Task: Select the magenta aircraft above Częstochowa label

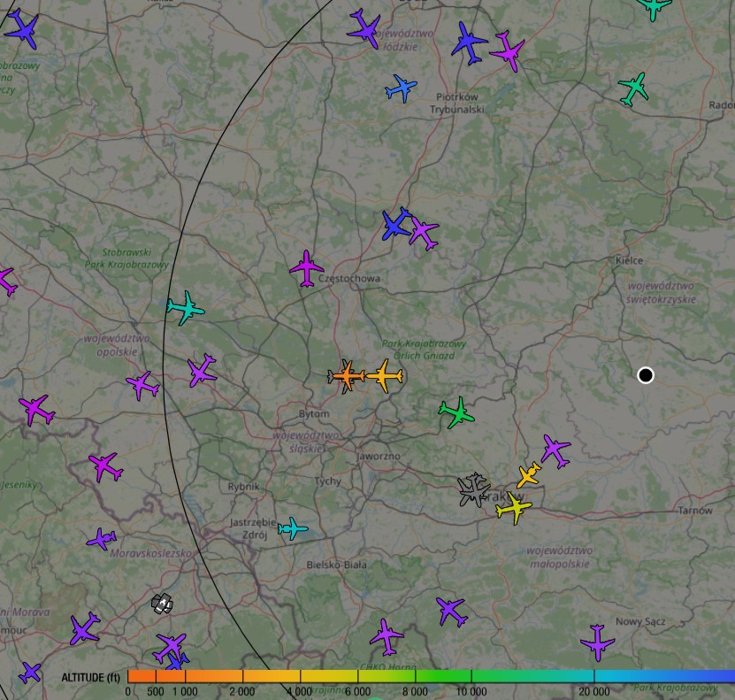Action: pyautogui.click(x=306, y=268)
